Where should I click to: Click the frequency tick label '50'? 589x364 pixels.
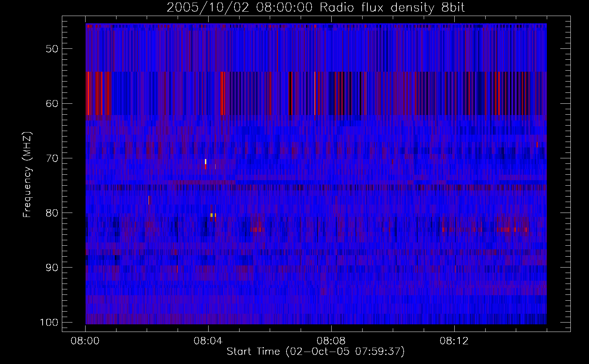click(52, 49)
